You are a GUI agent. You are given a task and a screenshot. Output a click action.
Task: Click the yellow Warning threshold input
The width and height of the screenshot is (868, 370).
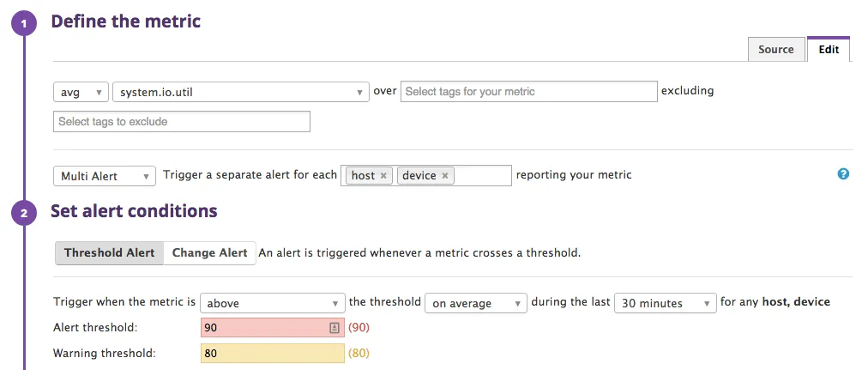click(x=272, y=353)
